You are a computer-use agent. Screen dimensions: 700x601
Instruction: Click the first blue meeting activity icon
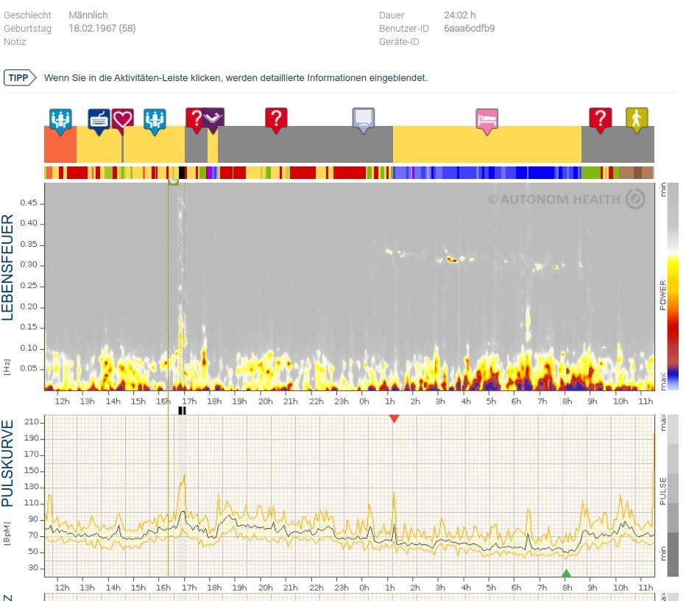[60, 119]
